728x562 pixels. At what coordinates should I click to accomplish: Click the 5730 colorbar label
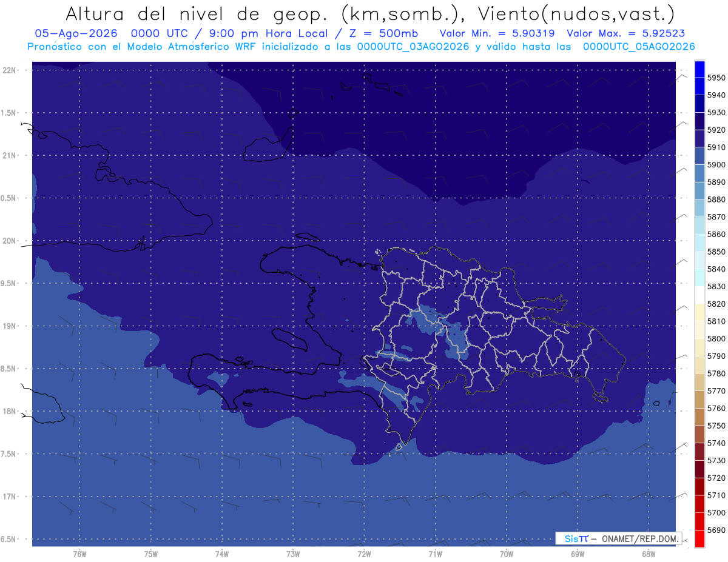pos(716,461)
